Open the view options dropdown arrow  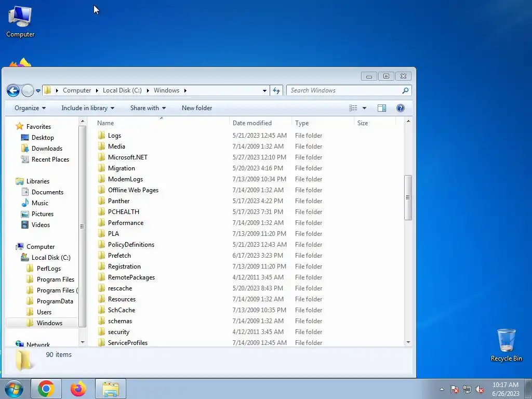point(364,108)
